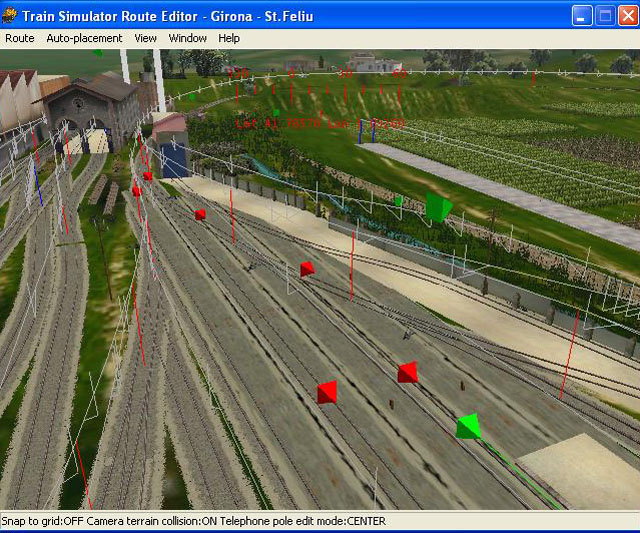Open the Help menu
The width and height of the screenshot is (640, 533).
(x=229, y=38)
